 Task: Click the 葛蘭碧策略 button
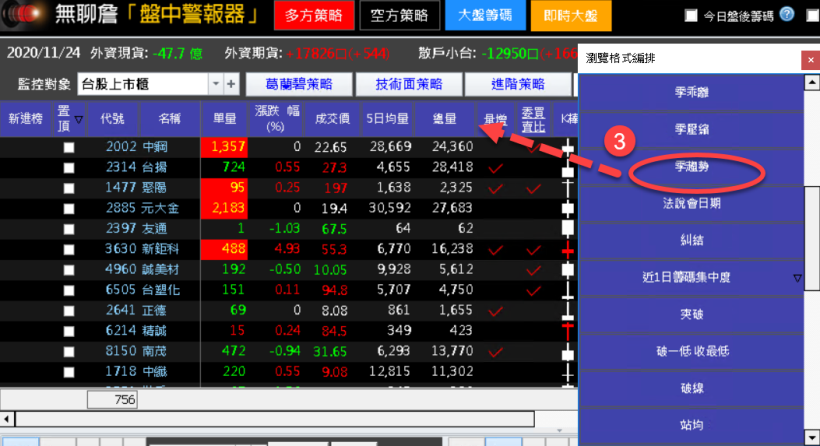pos(284,84)
